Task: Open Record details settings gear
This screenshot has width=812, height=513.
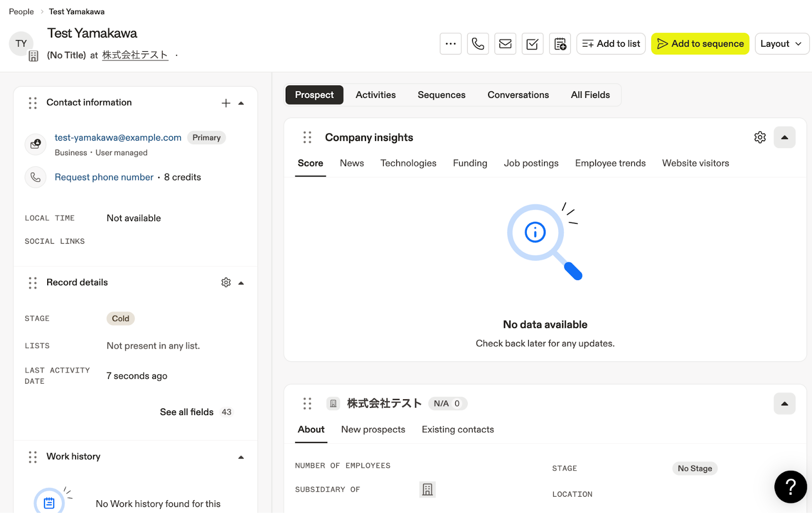Action: [226, 283]
